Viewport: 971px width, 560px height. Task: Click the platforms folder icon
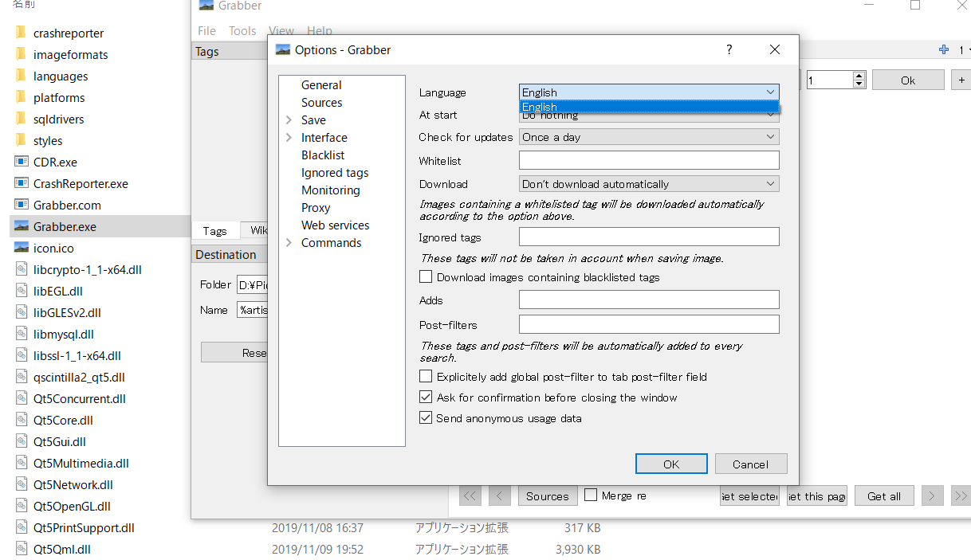21,98
